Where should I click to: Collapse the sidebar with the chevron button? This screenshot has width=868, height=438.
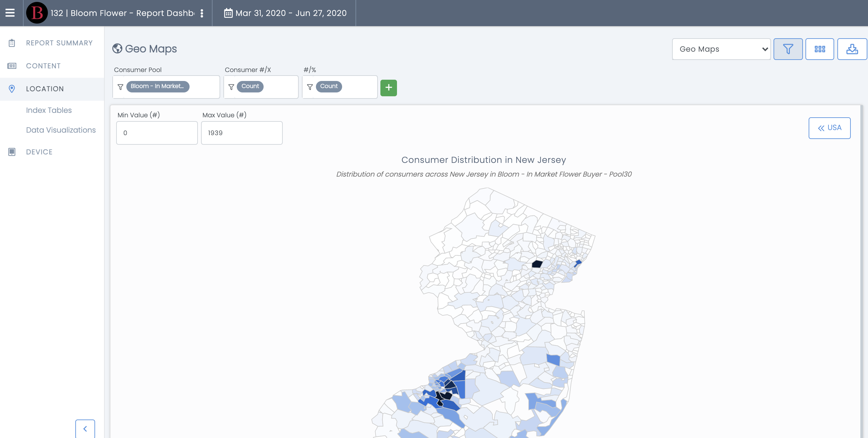coord(85,428)
